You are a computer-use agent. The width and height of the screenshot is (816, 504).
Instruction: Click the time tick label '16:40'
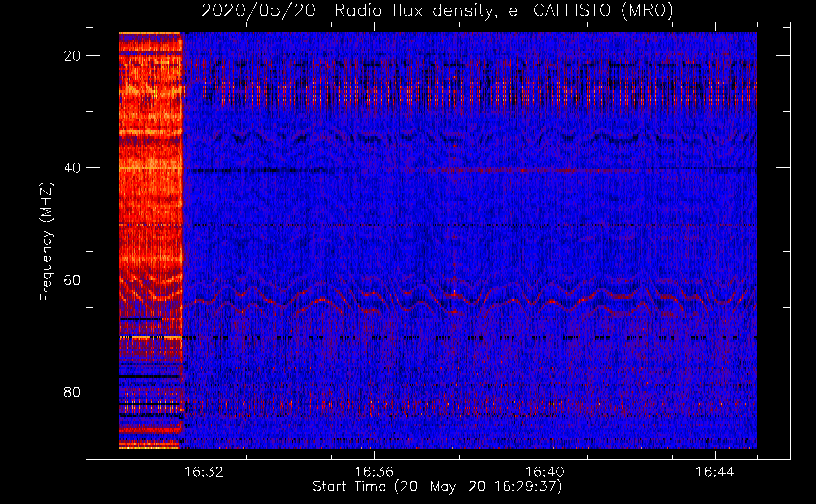[545, 472]
